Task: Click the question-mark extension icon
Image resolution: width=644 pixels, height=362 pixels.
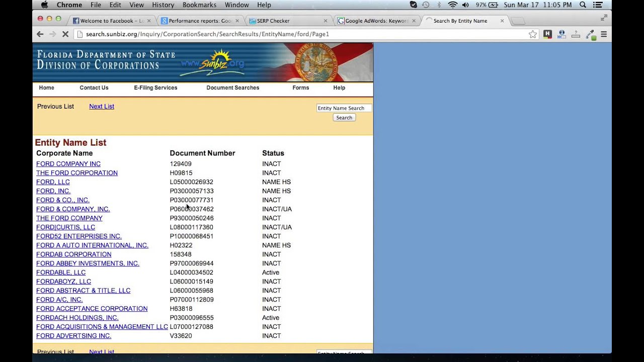Action: 576,34
